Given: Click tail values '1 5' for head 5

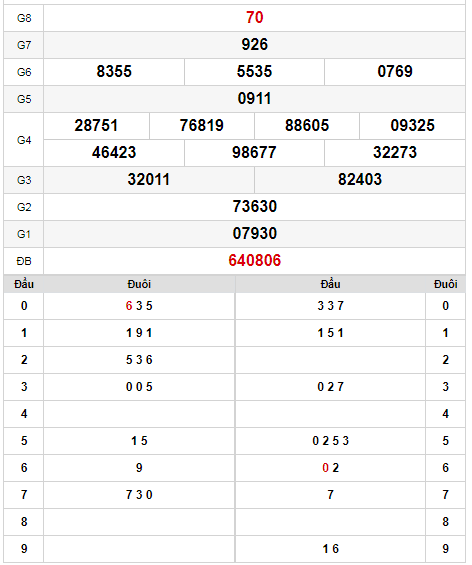Looking at the screenshot, I should [x=139, y=441].
